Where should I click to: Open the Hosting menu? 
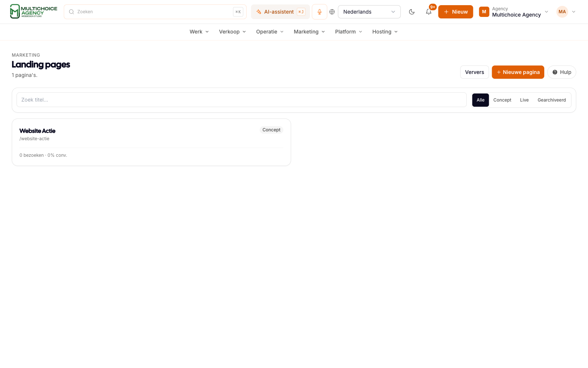385,32
